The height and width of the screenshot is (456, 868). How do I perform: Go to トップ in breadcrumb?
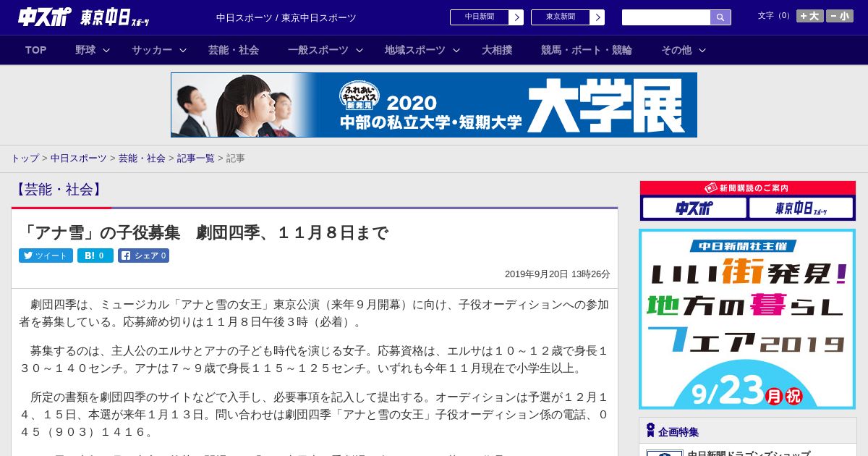pyautogui.click(x=25, y=158)
